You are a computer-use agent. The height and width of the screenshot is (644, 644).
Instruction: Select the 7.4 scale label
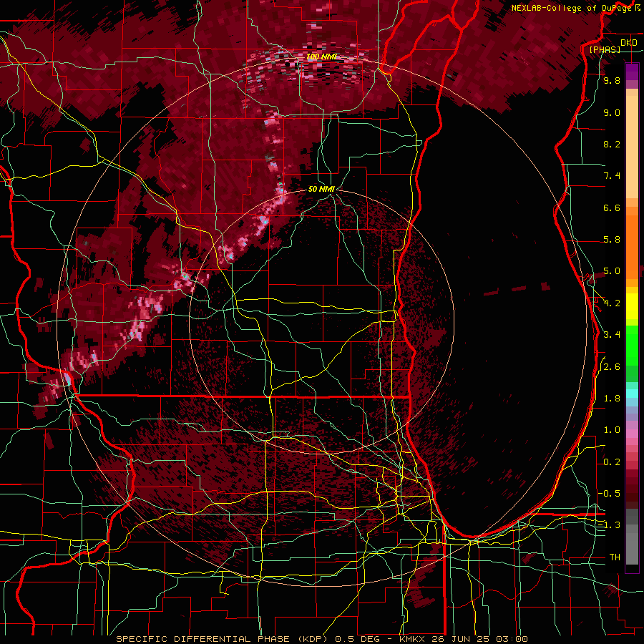[612, 176]
